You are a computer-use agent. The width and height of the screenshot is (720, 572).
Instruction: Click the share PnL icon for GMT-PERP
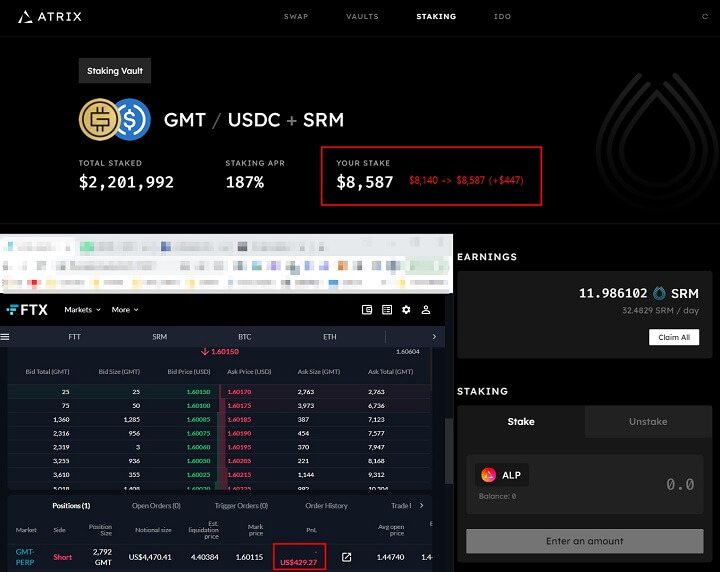347,557
